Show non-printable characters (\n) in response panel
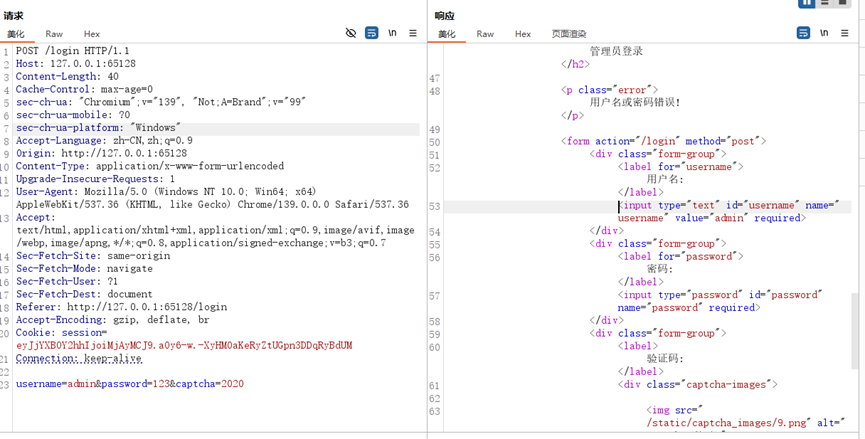This screenshot has height=439, width=865. tap(824, 33)
